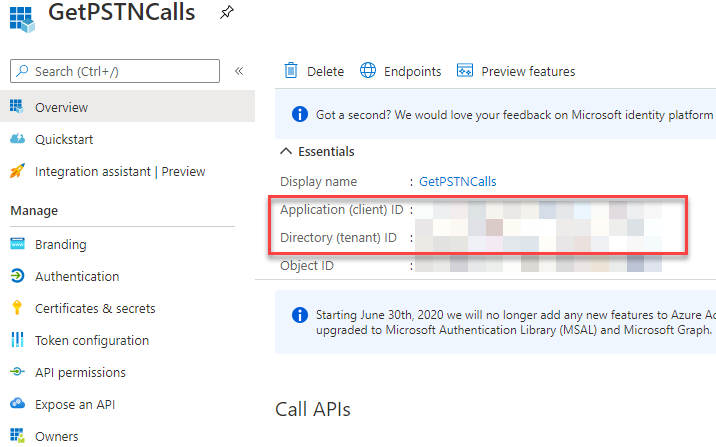
Task: Focus the Search (Ctrl+/) box
Action: [115, 71]
